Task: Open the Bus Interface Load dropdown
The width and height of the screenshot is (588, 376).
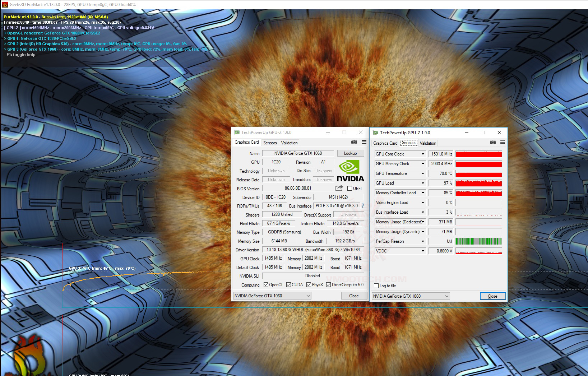Action: click(423, 212)
